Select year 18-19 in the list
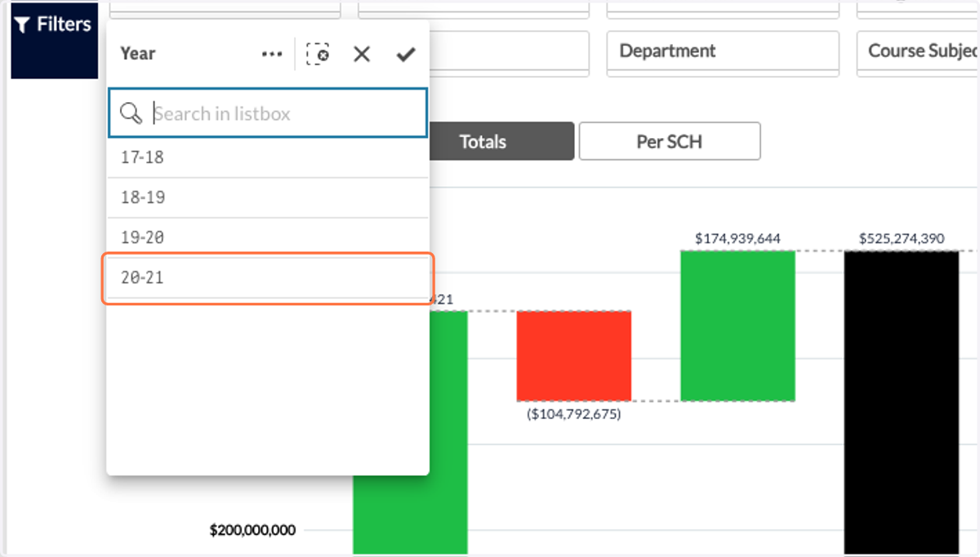The height and width of the screenshot is (557, 980). pos(268,198)
